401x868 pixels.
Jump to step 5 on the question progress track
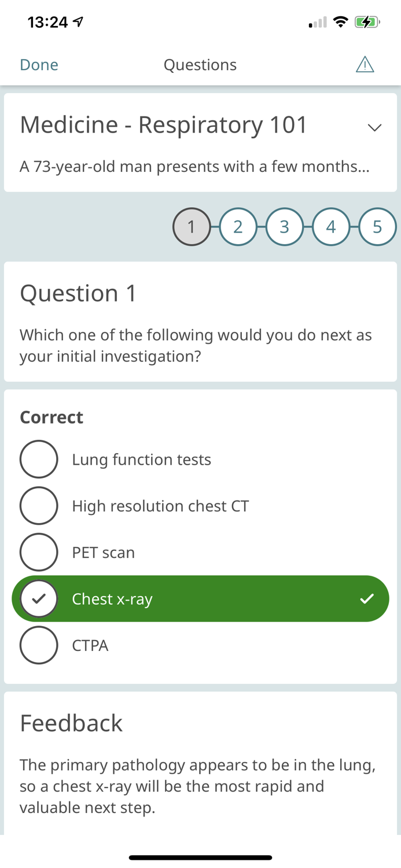pyautogui.click(x=378, y=227)
